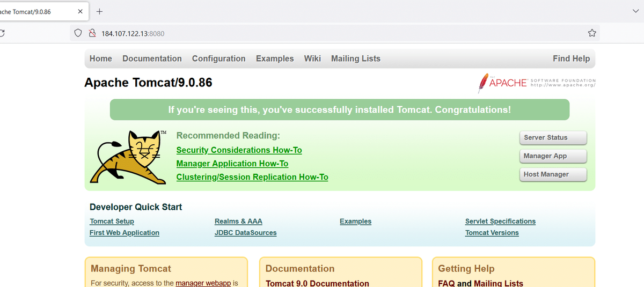Viewport: 644px width, 287px height.
Task: Click the Apache Software Foundation logo
Action: point(537,83)
